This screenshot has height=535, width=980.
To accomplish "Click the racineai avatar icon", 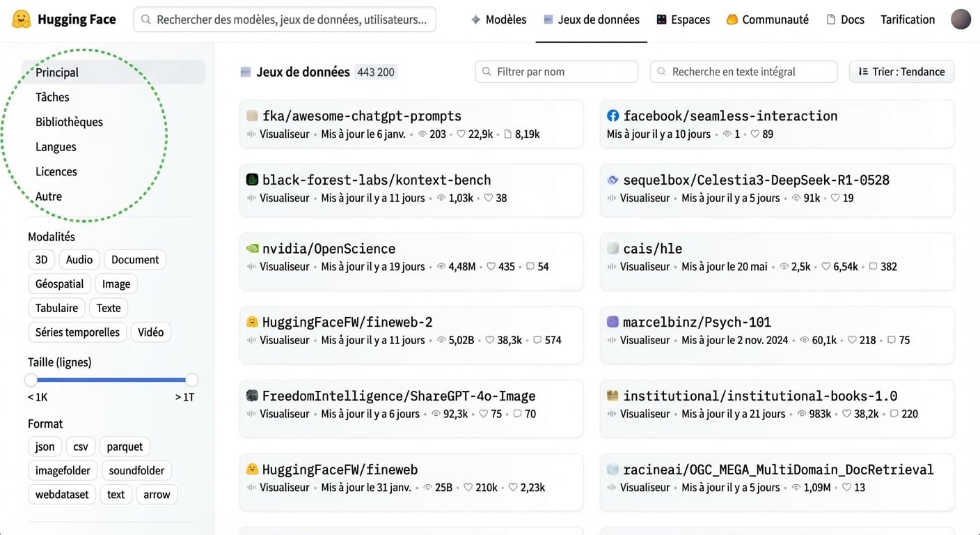I will [613, 470].
